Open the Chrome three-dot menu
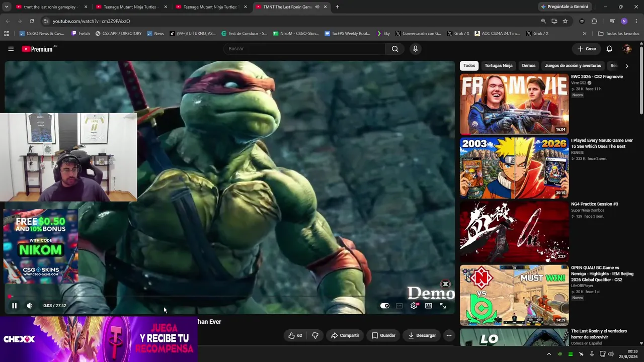This screenshot has width=644, height=362. (636, 21)
